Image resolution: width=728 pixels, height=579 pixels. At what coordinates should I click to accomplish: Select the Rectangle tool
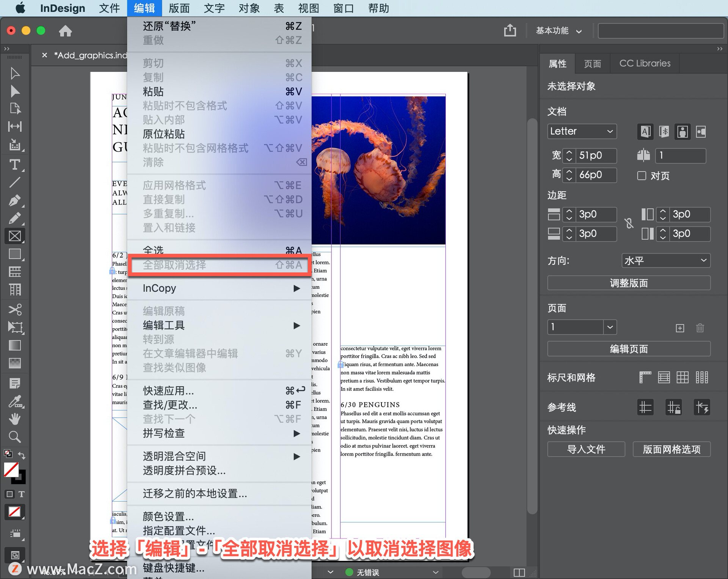point(14,254)
